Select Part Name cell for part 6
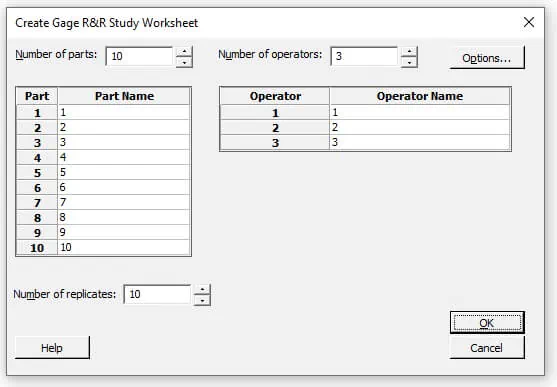The width and height of the screenshot is (557, 387). tap(124, 187)
